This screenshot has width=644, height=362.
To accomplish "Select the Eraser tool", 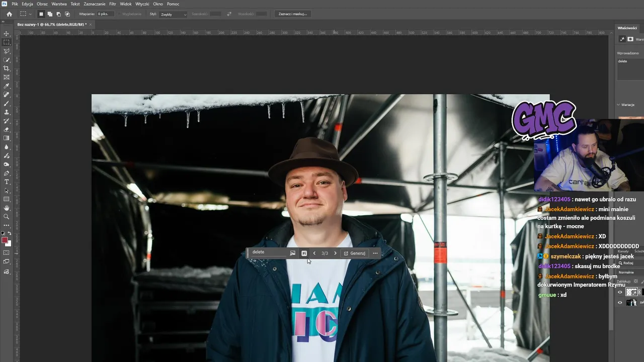I will (x=7, y=129).
